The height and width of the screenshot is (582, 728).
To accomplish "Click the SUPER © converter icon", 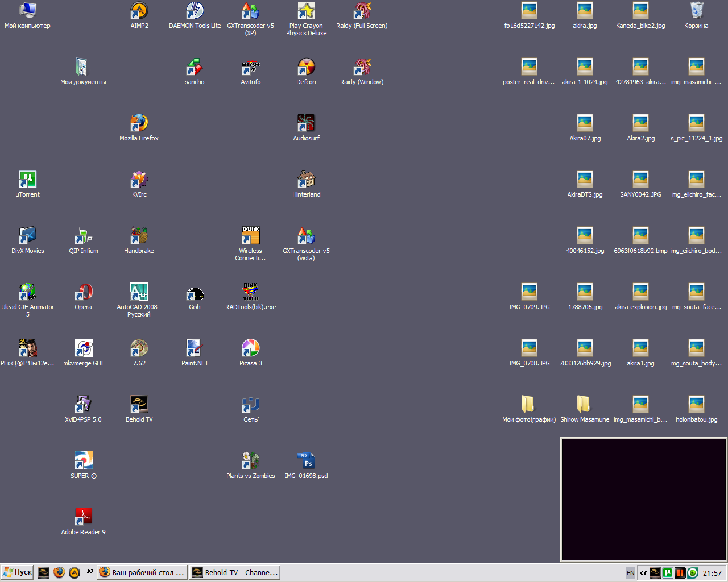I will 84,461.
